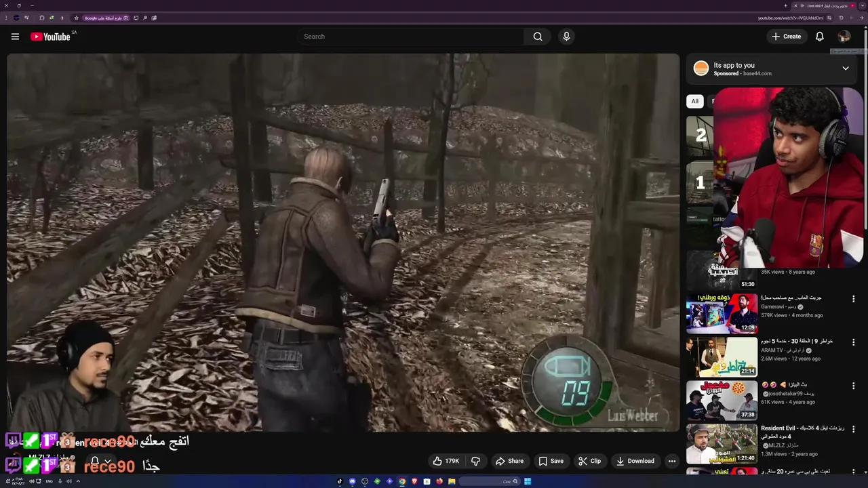Open the account avatar menu
The image size is (868, 488).
[x=844, y=37]
